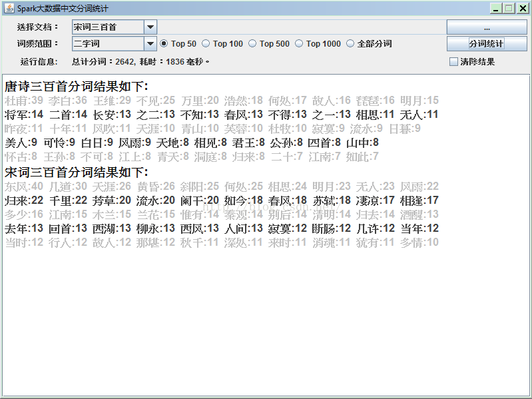Viewport: 532px width, 399px height.
Task: Maximize the Spark window
Action: pos(509,8)
